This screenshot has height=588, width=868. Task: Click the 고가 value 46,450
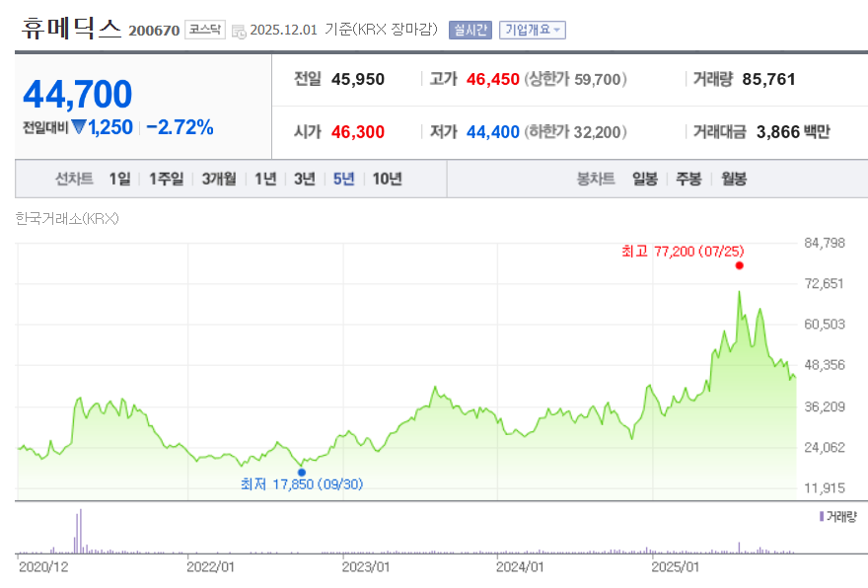click(x=492, y=79)
